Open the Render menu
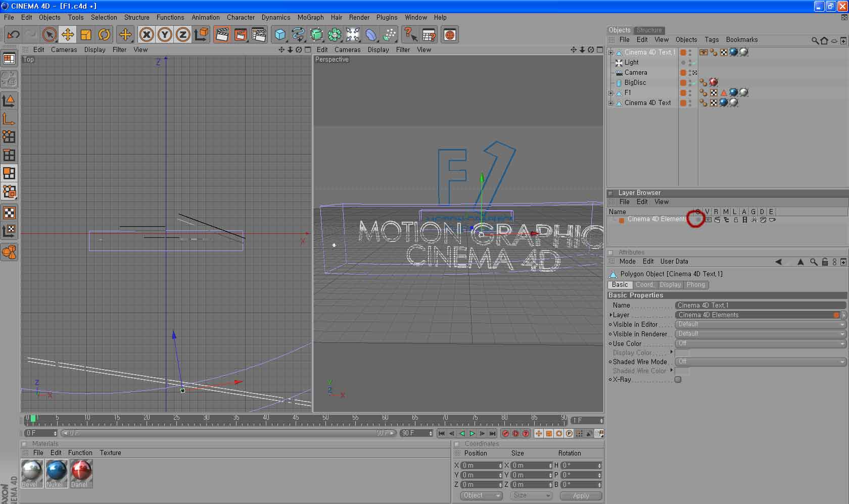This screenshot has height=504, width=849. point(359,17)
